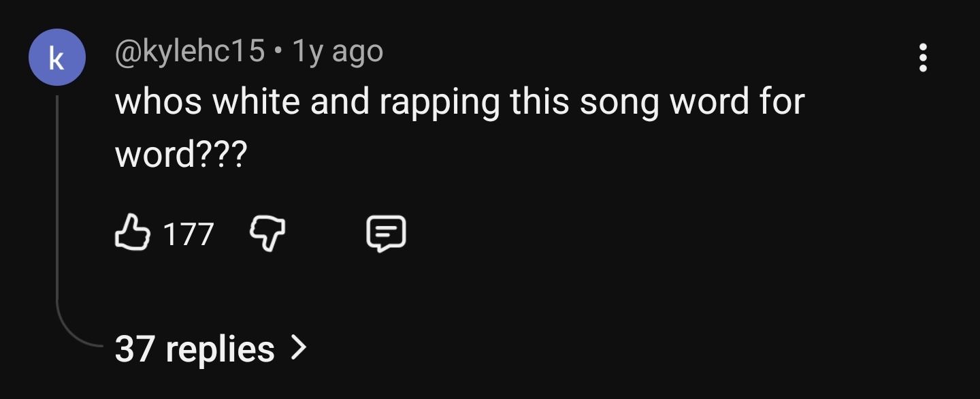The image size is (980, 399).
Task: Select the comment text starting "whos white"
Action: point(459,129)
